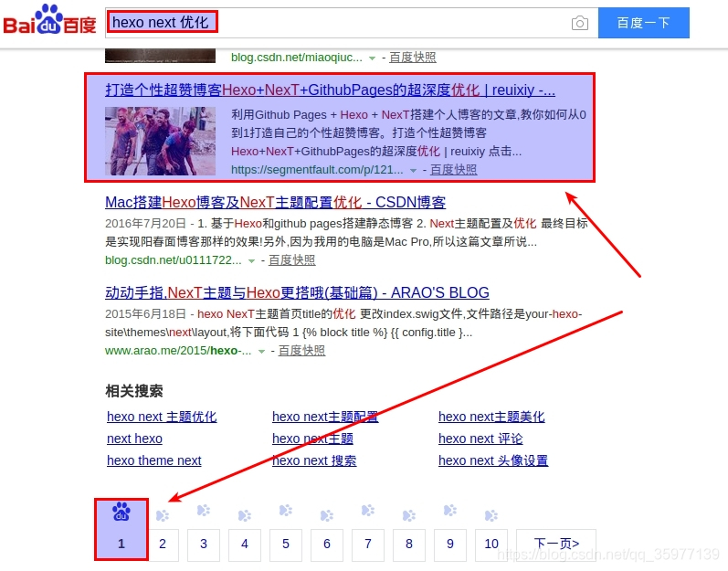Open camera image search icon
The image size is (728, 571).
579,23
